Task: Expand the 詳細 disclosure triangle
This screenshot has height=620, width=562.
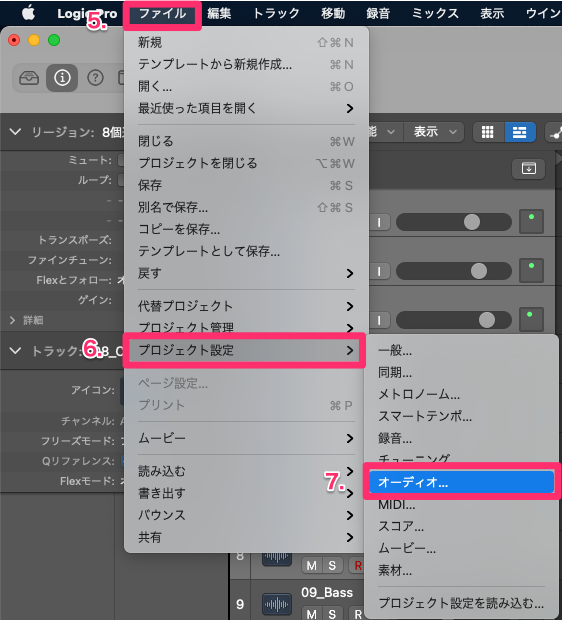Action: click(12, 320)
